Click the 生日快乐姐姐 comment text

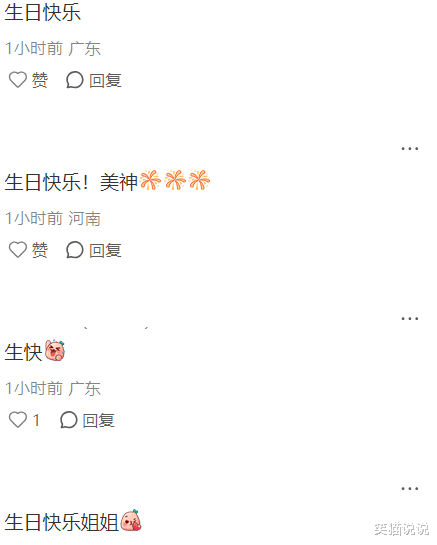[62, 522]
